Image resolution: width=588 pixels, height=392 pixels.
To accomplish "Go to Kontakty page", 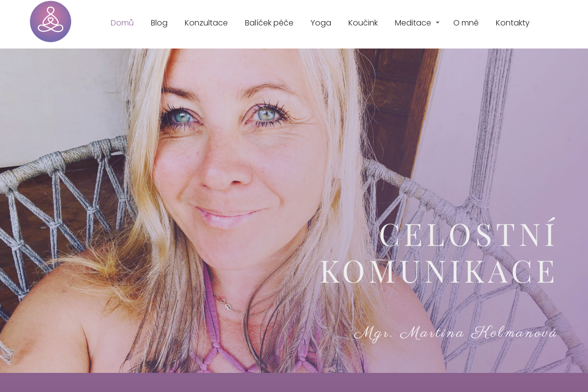I will [x=513, y=23].
